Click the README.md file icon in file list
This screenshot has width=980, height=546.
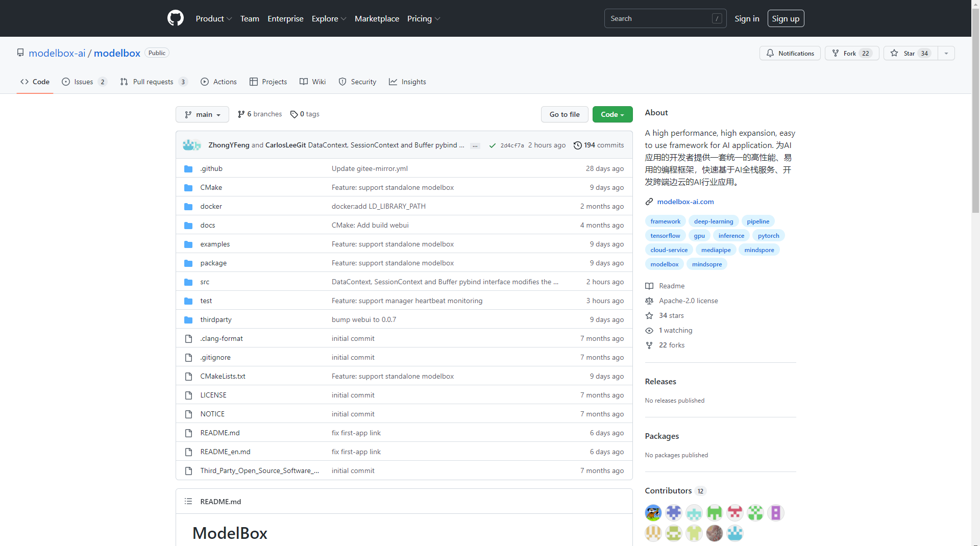tap(188, 433)
